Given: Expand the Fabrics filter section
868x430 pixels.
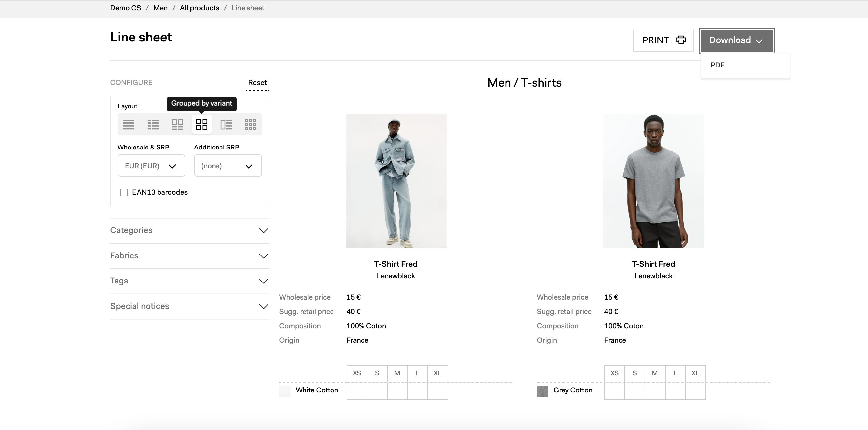Looking at the screenshot, I should coord(189,255).
